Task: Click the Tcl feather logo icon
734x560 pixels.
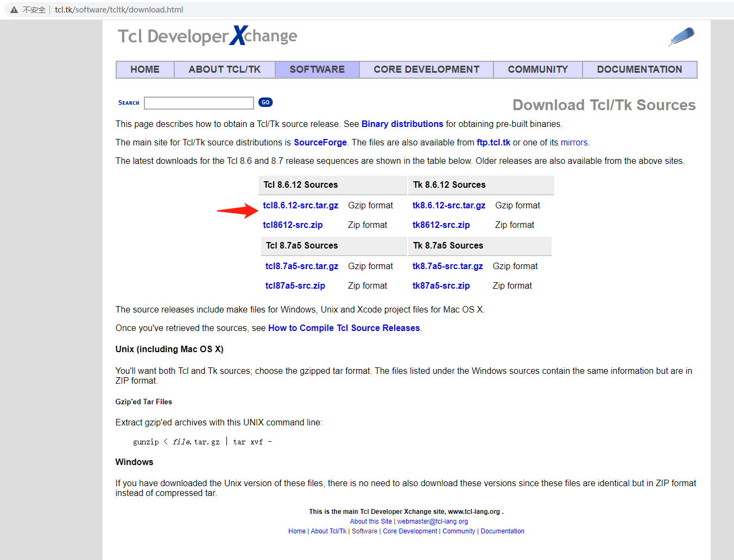Action: [681, 37]
